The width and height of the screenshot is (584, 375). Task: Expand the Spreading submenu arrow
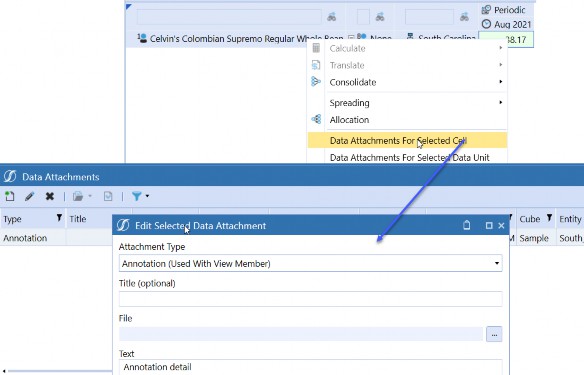pyautogui.click(x=501, y=102)
